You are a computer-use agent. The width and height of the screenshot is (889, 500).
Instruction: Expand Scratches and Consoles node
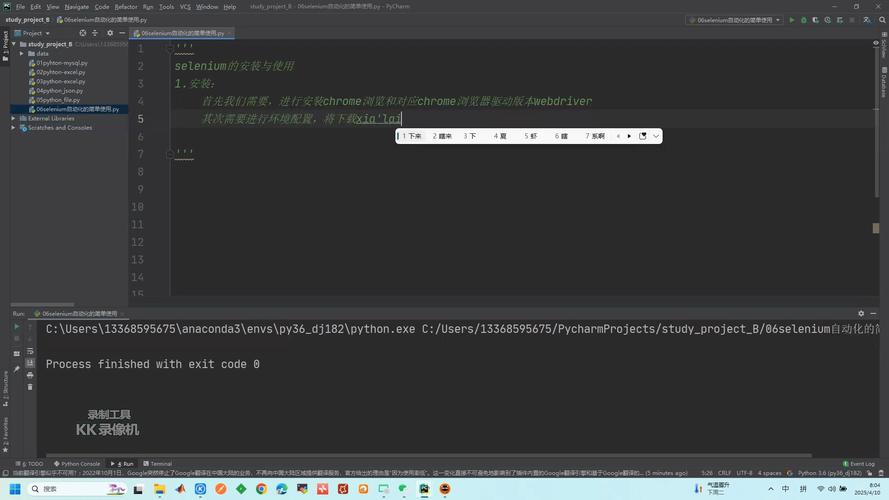[x=14, y=128]
